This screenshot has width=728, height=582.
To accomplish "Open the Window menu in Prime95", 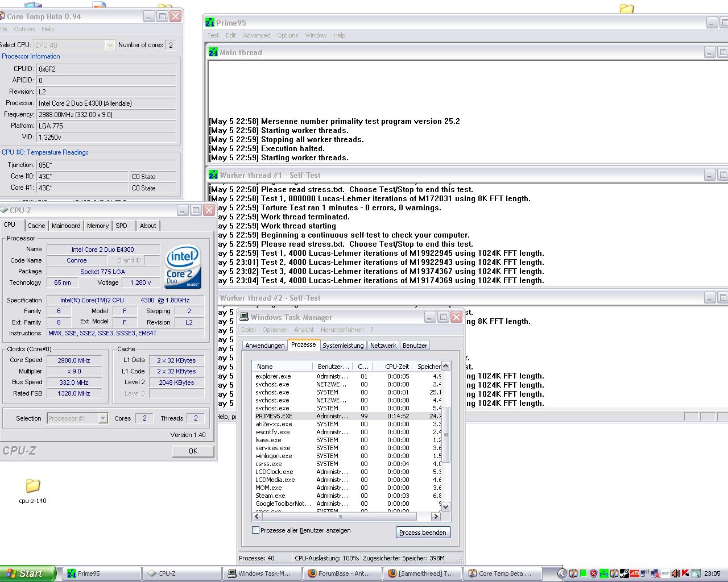I will coord(316,35).
